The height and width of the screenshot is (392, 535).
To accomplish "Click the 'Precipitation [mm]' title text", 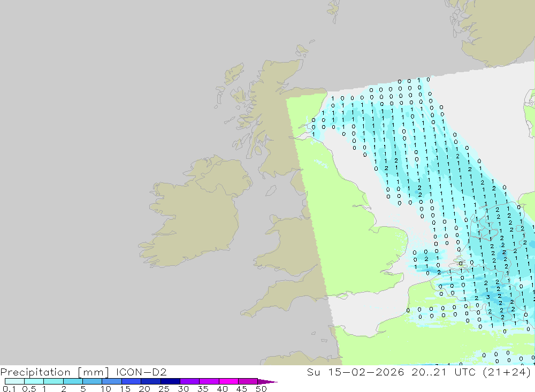I will [x=55, y=372].
